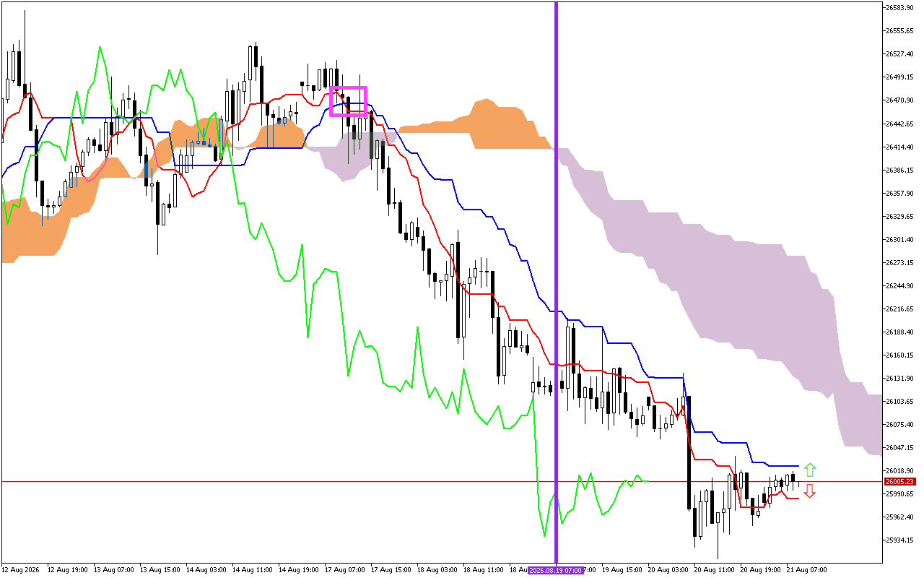
Task: Click the 26244.90 price axis label
Action: [899, 285]
